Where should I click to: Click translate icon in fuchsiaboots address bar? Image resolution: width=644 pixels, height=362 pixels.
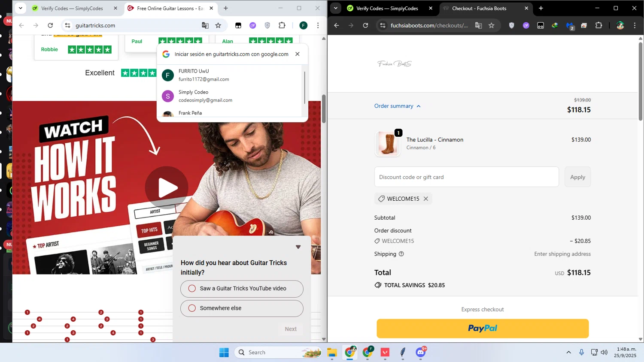point(478,25)
